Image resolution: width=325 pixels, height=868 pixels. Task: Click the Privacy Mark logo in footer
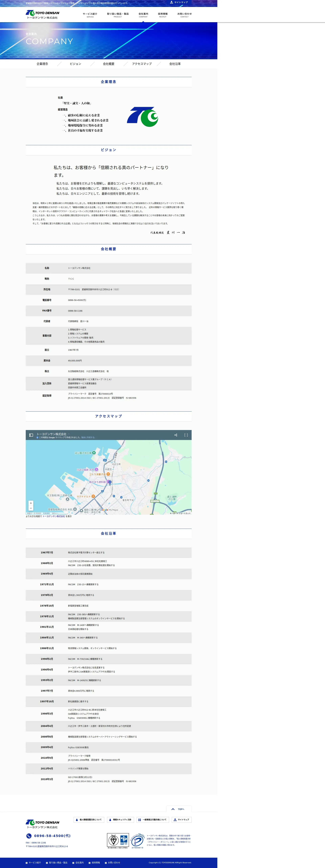pyautogui.click(x=137, y=840)
